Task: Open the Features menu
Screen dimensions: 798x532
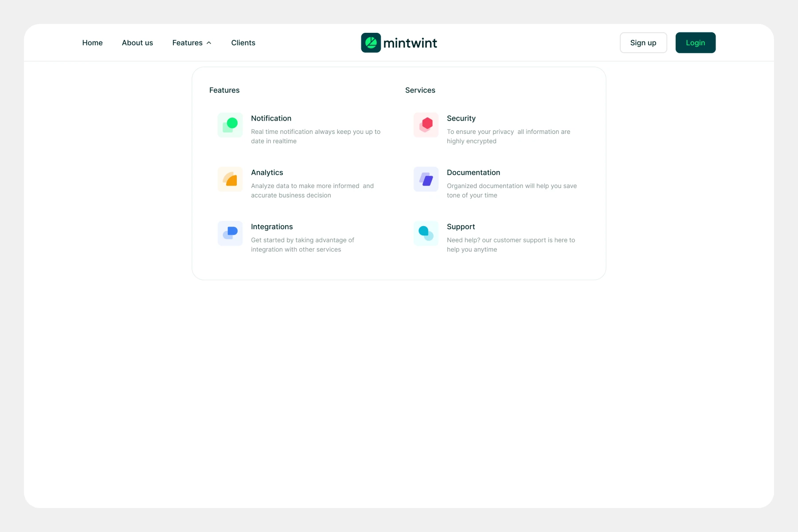Action: click(188, 43)
